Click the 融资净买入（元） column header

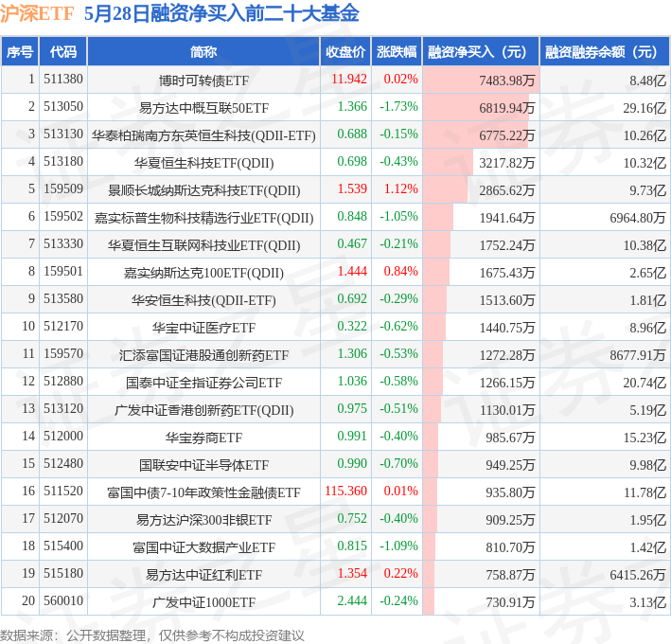481,52
